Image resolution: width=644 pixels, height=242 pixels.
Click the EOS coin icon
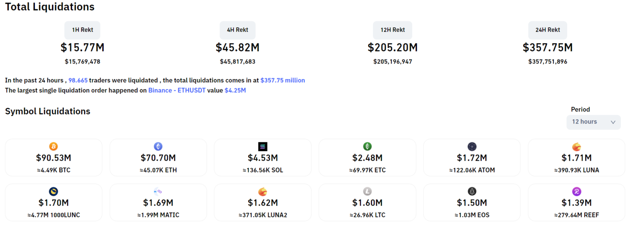tap(472, 192)
